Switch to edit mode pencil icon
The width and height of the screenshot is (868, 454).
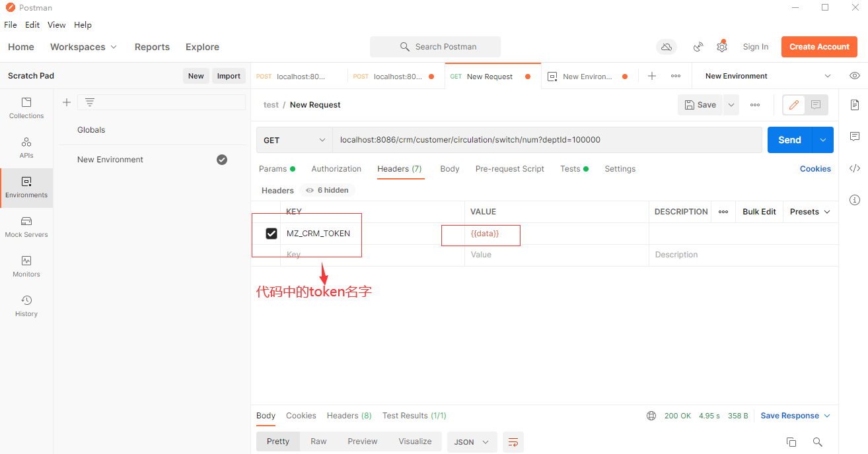click(795, 105)
